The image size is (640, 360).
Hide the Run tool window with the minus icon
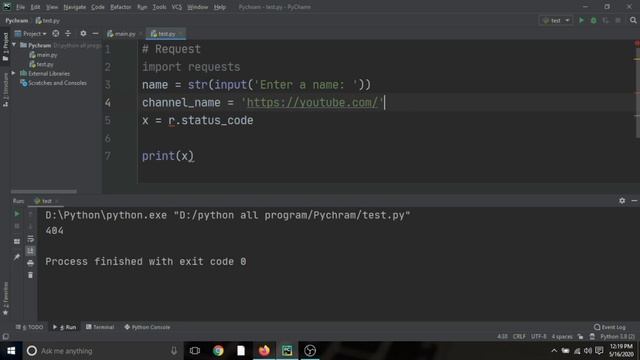pyautogui.click(x=634, y=201)
